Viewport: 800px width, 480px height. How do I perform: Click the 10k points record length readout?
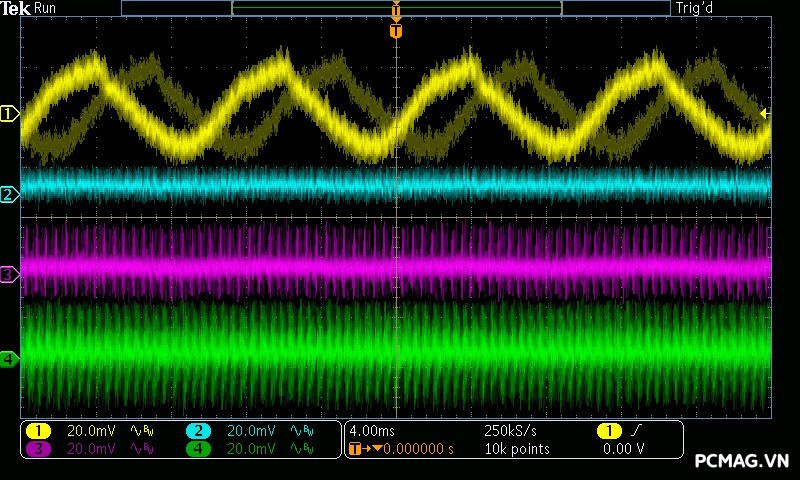tap(517, 450)
